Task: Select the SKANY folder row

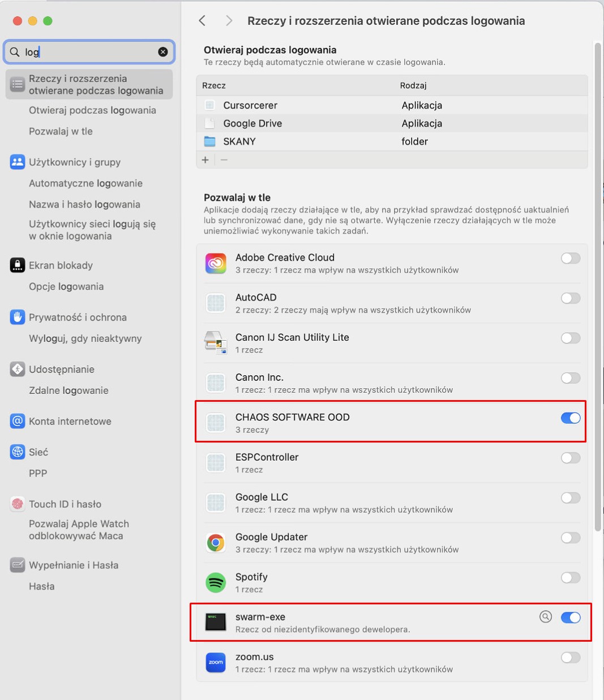Action: [x=392, y=141]
